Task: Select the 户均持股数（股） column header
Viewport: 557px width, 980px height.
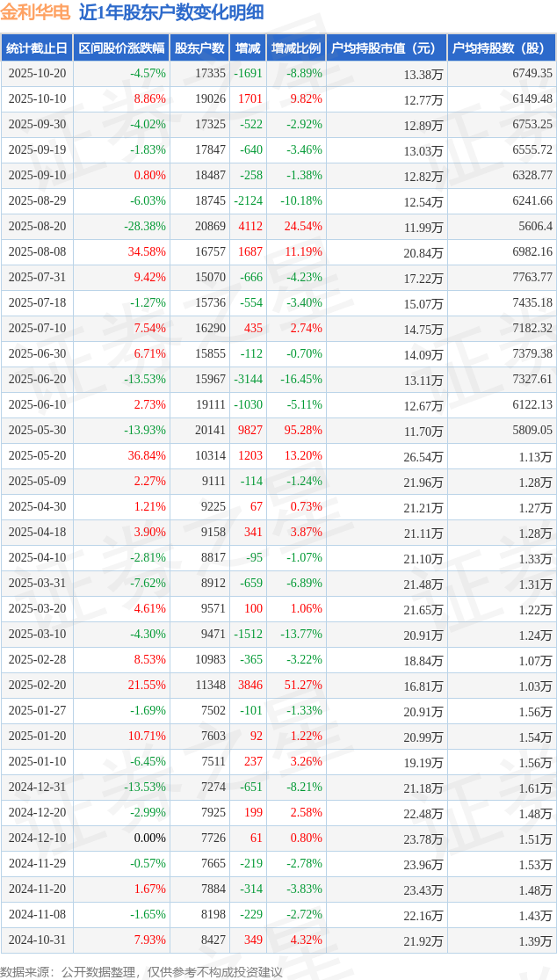Action: pyautogui.click(x=502, y=48)
